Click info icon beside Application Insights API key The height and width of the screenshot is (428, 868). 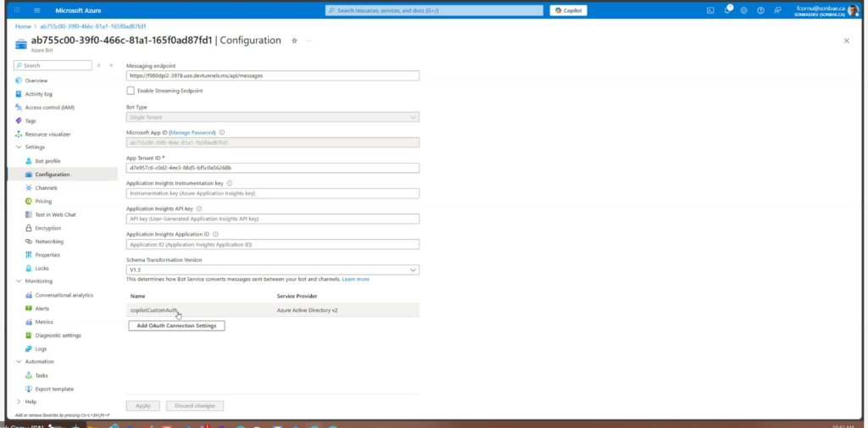tap(199, 208)
